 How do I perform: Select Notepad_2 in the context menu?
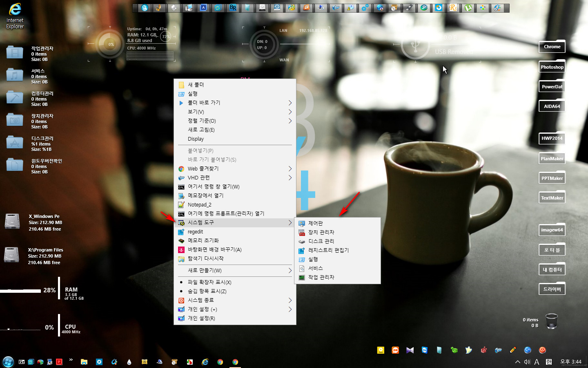click(235, 204)
